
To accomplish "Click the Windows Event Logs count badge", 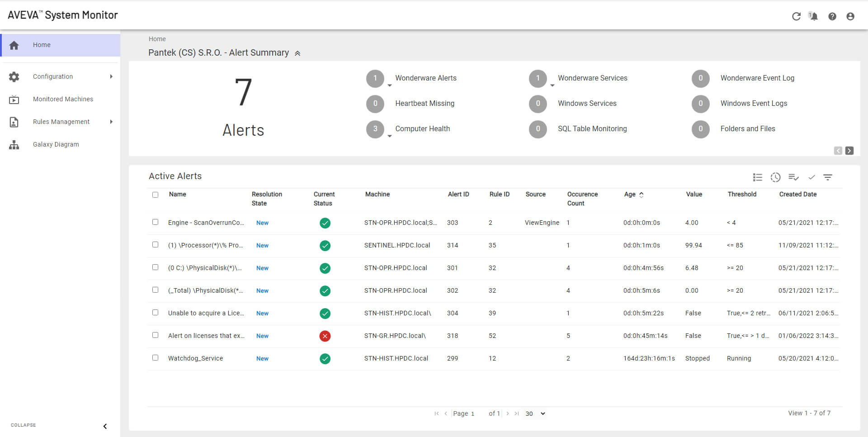I will [701, 104].
